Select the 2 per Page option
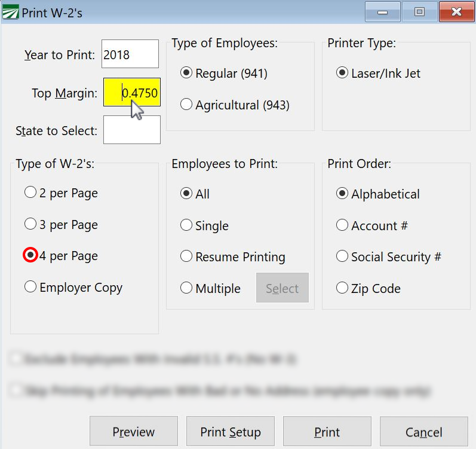476x449 pixels. pyautogui.click(x=30, y=193)
